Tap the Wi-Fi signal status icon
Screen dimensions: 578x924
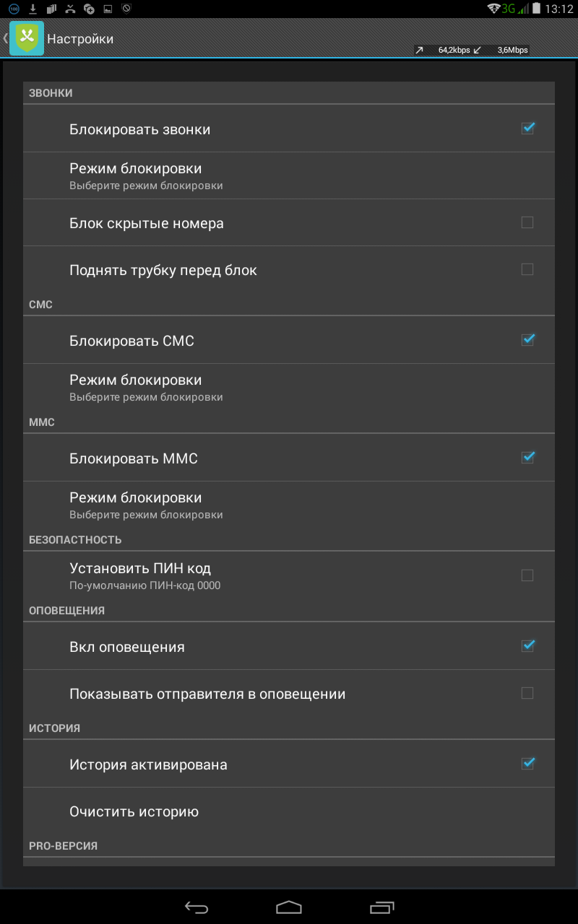coord(494,9)
